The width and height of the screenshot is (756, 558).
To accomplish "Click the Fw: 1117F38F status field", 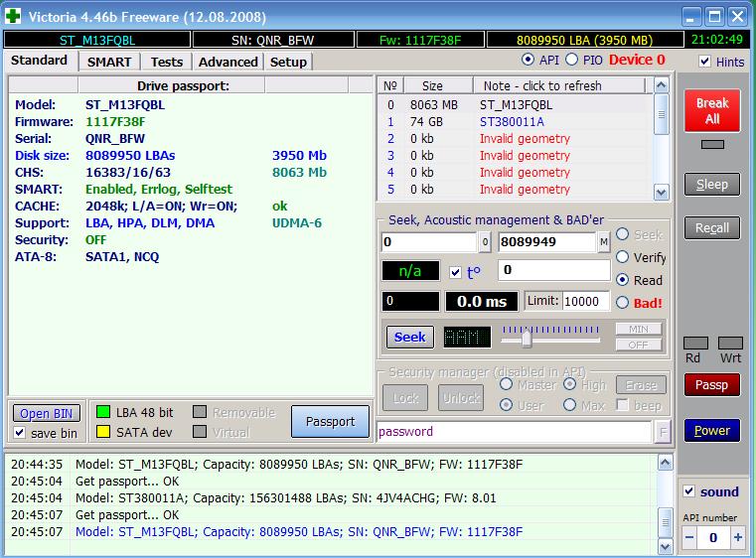I will coord(420,40).
